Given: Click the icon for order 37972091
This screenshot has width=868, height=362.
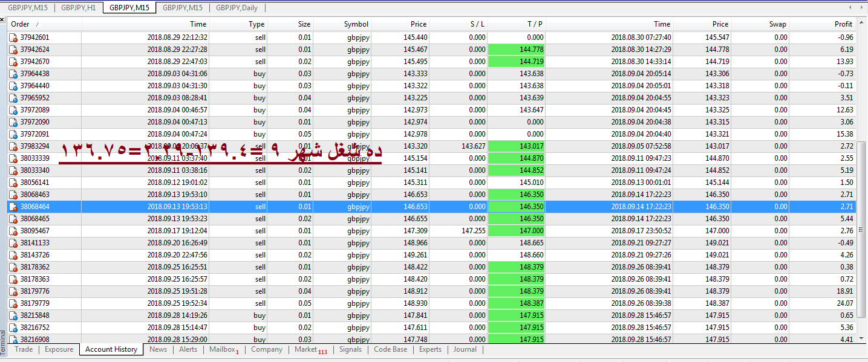Looking at the screenshot, I should pyautogui.click(x=13, y=134).
